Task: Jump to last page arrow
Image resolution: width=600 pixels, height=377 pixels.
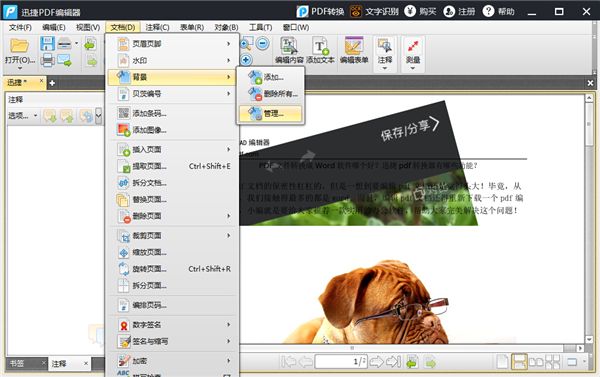Action: click(x=393, y=361)
